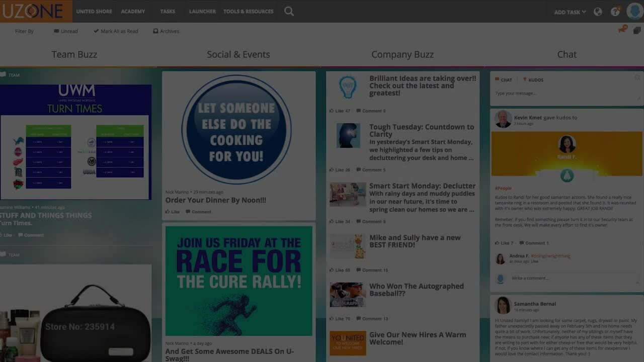Open the help question mark icon

[x=615, y=12]
